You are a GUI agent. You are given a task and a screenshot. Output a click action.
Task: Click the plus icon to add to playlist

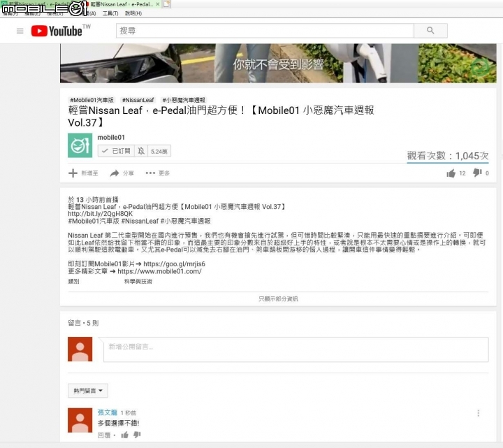point(73,173)
